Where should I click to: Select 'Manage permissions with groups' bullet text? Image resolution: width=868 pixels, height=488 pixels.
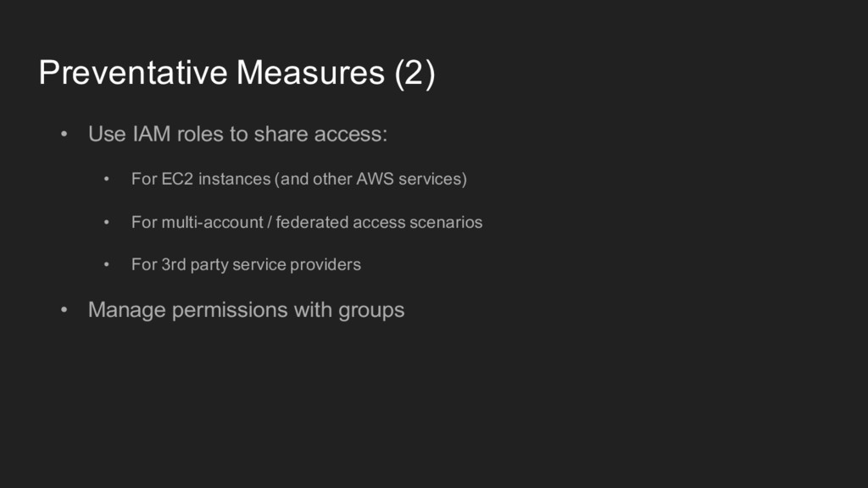pos(247,310)
